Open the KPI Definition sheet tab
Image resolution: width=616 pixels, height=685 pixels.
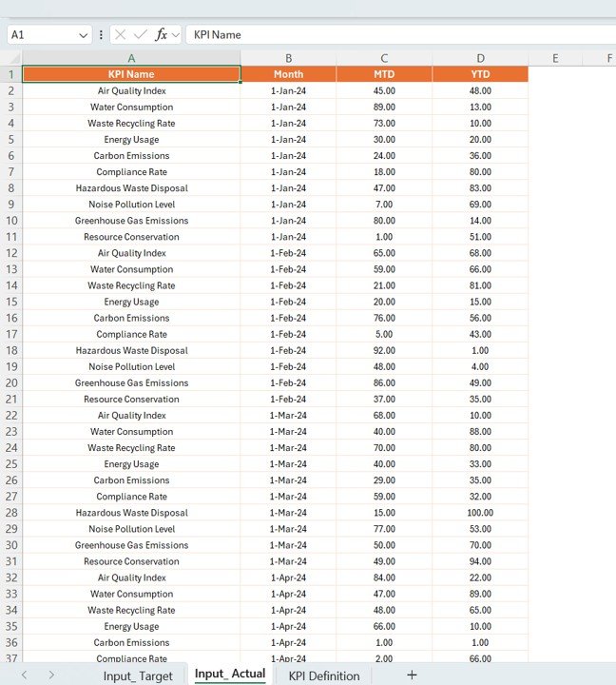tap(324, 675)
